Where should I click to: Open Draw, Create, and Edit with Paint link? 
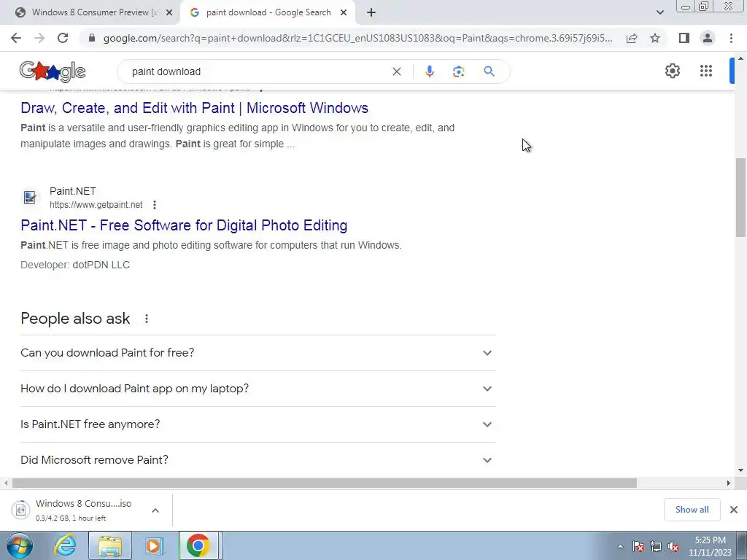[194, 108]
